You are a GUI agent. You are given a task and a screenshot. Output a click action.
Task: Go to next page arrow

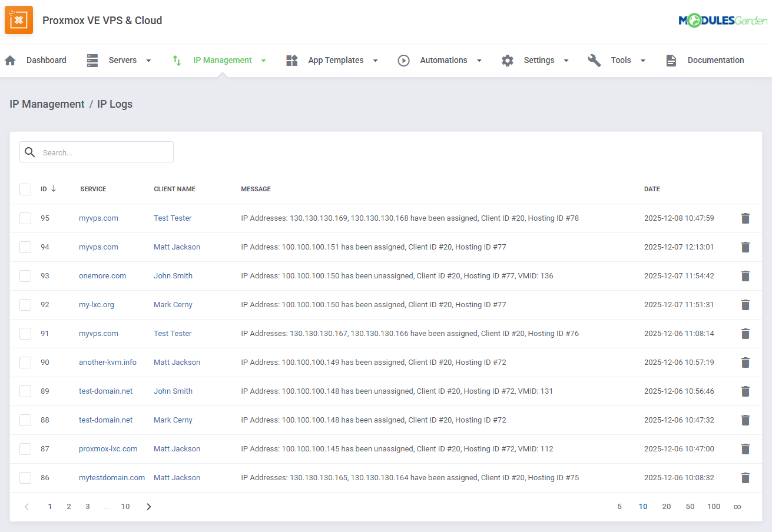149,507
